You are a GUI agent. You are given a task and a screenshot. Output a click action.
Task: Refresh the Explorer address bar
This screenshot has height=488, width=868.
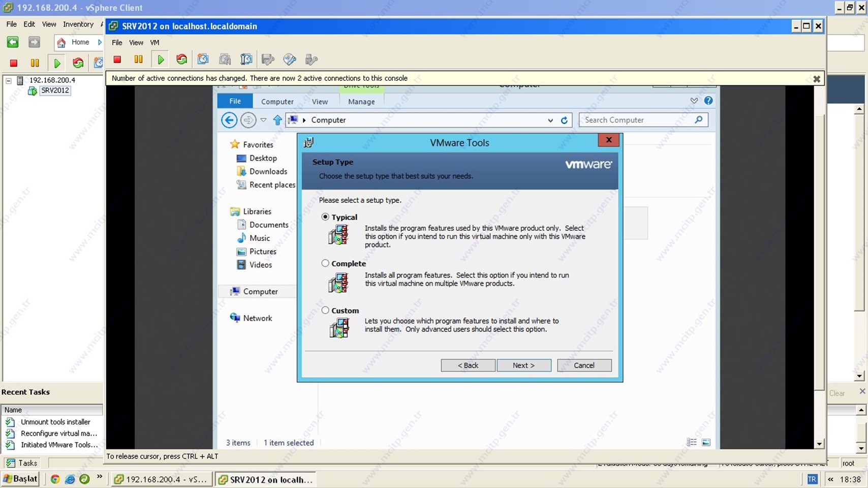click(564, 120)
